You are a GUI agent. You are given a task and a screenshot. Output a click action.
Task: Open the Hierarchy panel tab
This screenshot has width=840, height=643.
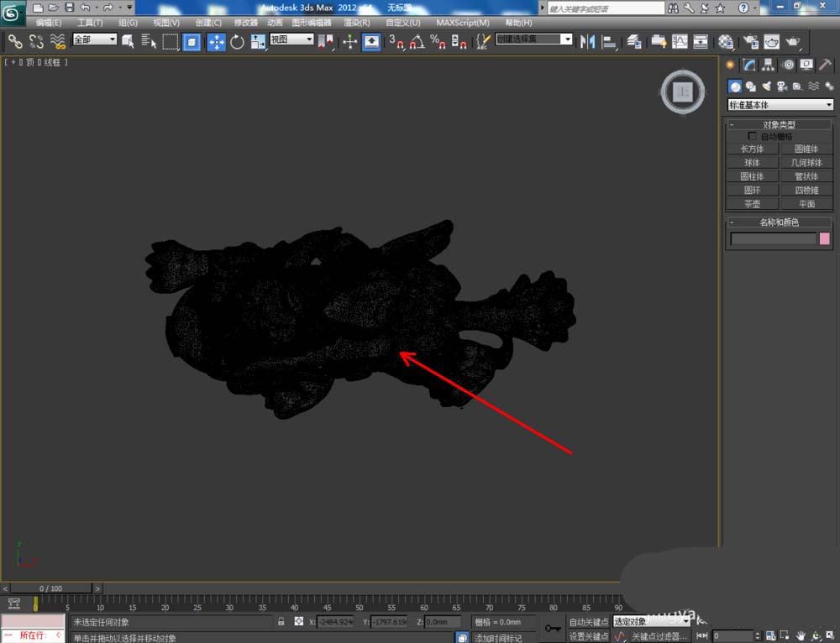tap(769, 65)
